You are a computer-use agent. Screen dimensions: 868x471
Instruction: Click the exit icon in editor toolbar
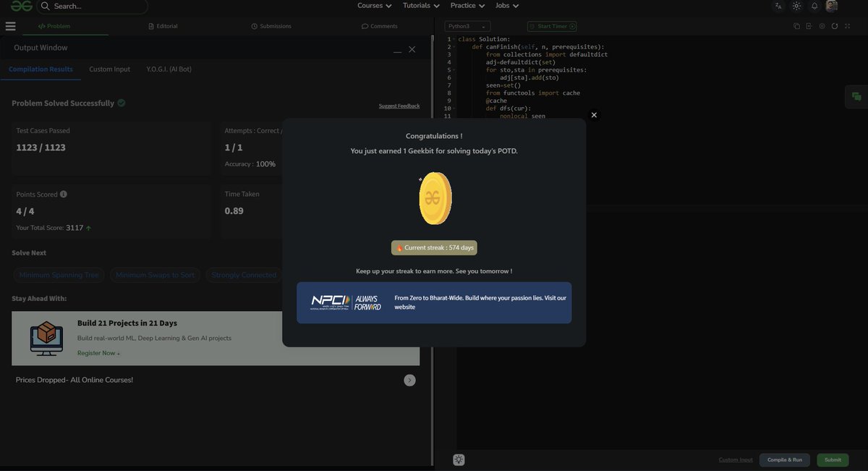click(x=809, y=26)
